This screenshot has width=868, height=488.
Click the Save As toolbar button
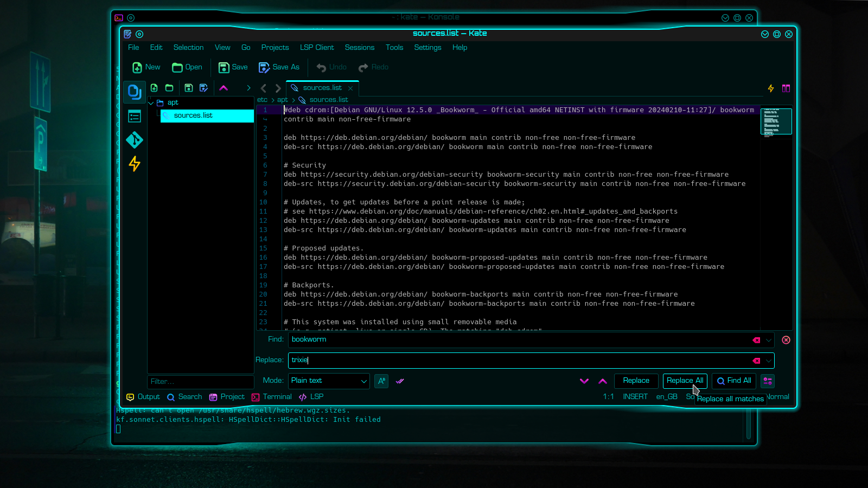pyautogui.click(x=279, y=67)
